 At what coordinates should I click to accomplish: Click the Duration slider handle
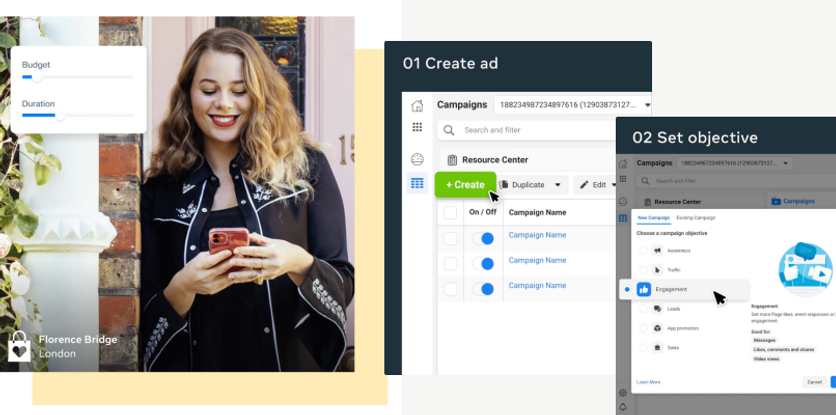[x=60, y=115]
